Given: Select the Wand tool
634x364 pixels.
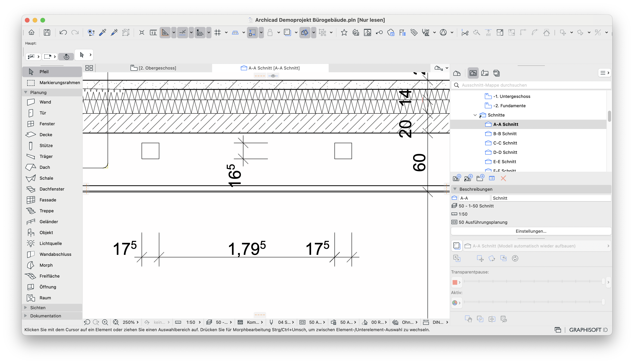Looking at the screenshot, I should [x=52, y=102].
